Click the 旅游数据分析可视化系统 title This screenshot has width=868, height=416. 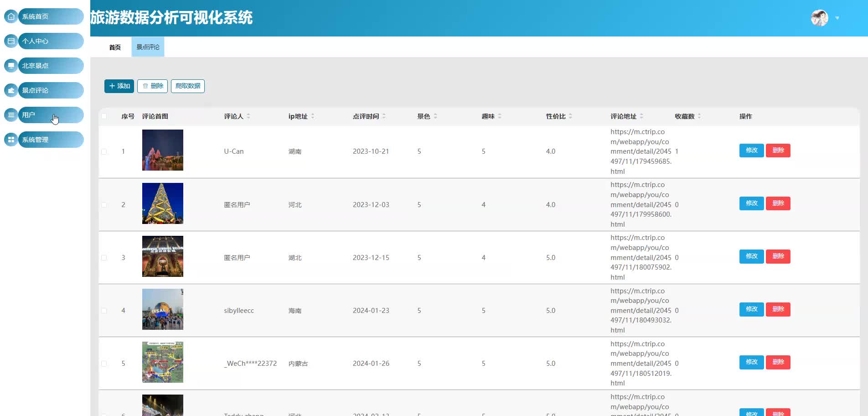[171, 18]
